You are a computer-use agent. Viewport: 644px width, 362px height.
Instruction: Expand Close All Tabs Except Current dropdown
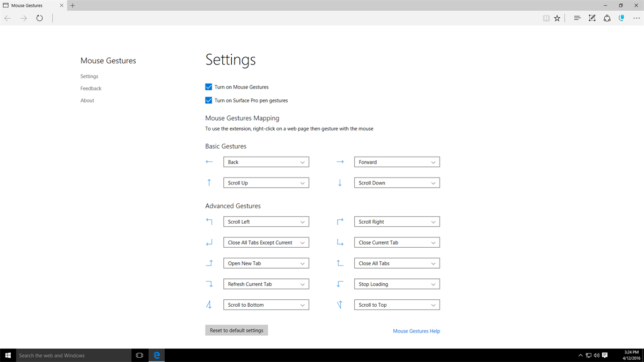point(266,242)
